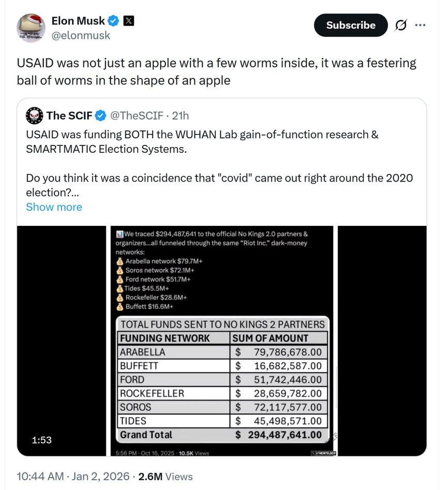Image resolution: width=448 pixels, height=490 pixels.
Task: Click the quoted post text about WUHAN Lab
Action: pos(202,141)
